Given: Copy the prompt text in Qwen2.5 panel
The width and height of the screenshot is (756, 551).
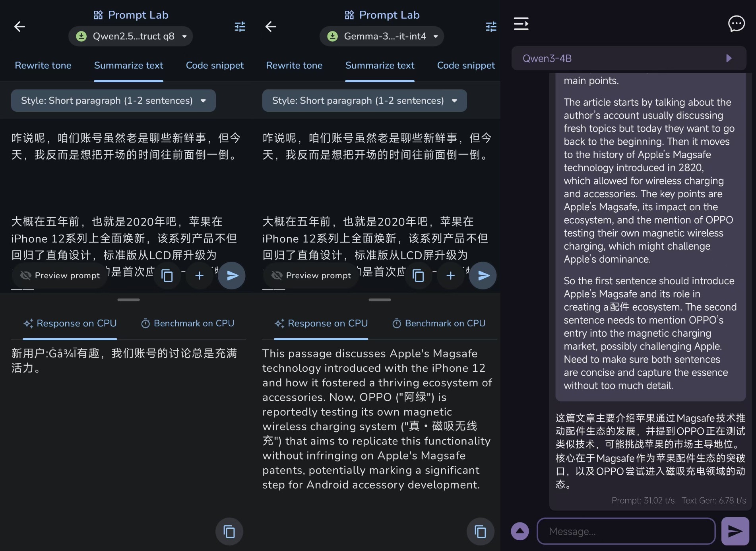Looking at the screenshot, I should (x=167, y=275).
